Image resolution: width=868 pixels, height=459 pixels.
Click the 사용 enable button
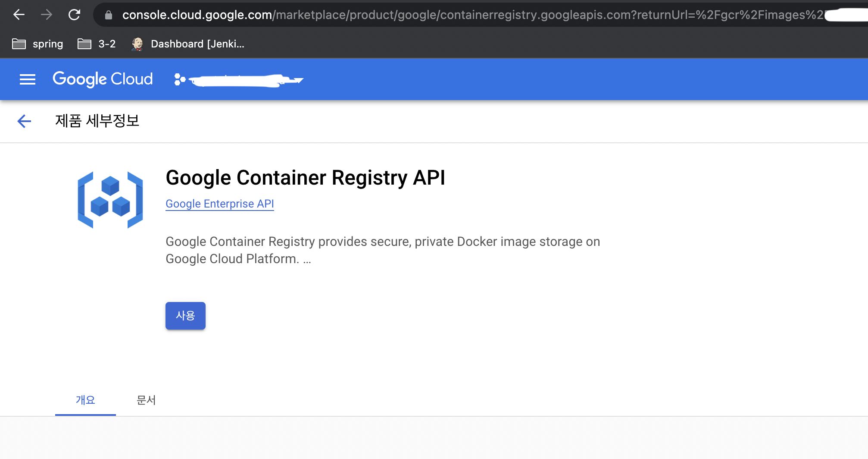185,315
